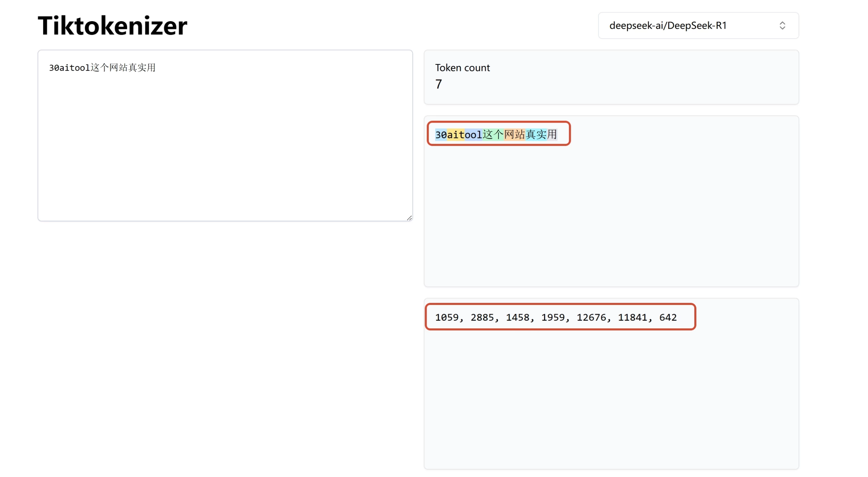Click the green highlighted token "这个"
Screen dimensions: 868x477
point(493,135)
